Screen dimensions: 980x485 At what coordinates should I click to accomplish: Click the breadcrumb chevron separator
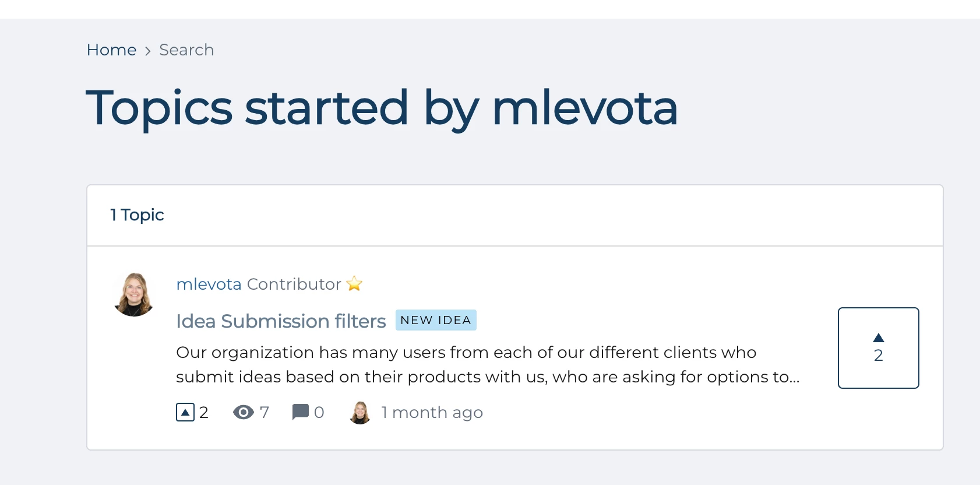click(x=148, y=51)
